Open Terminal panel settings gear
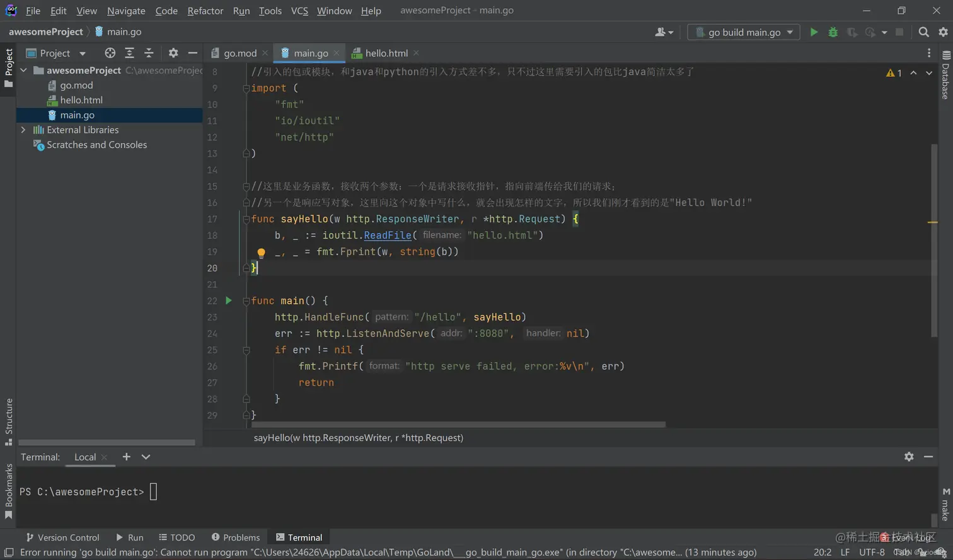The image size is (953, 560). [909, 457]
